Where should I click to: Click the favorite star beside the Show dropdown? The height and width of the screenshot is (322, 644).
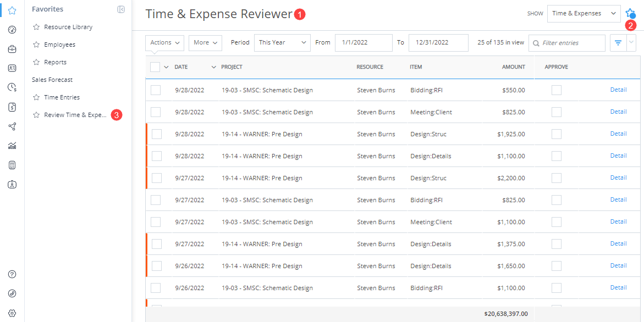[x=630, y=14]
